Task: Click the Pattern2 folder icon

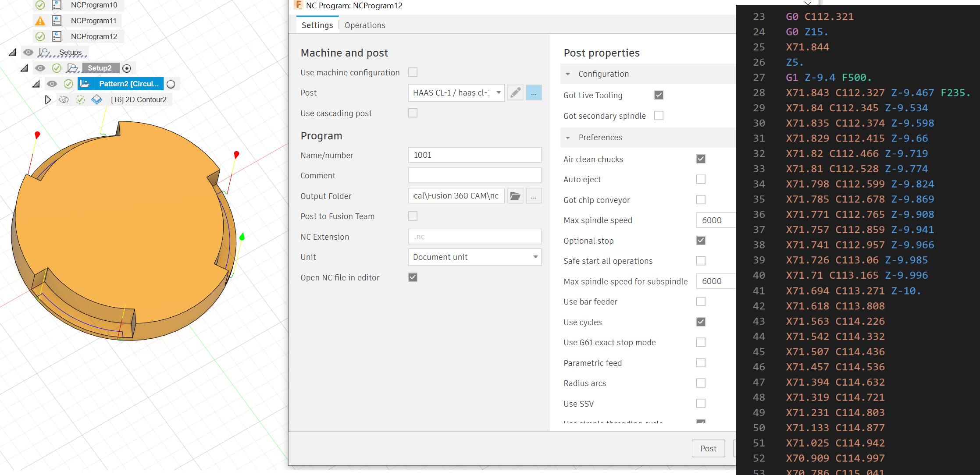Action: click(x=86, y=84)
